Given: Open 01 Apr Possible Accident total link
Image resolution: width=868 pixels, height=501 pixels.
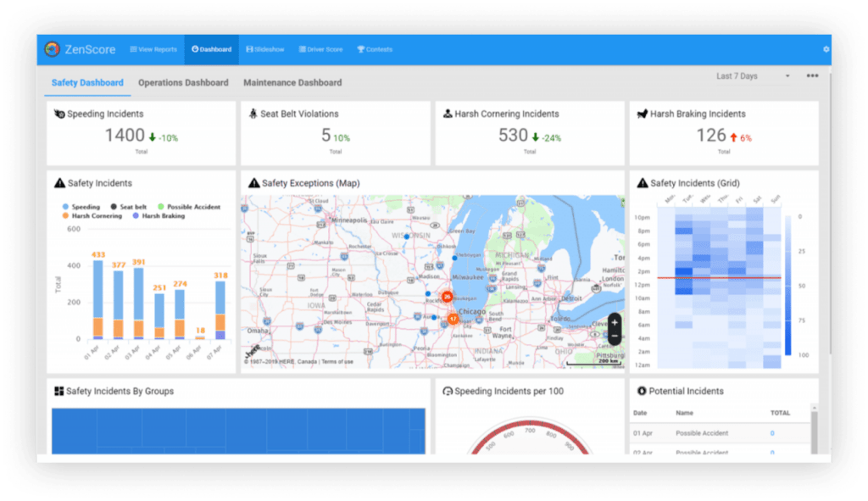Looking at the screenshot, I should pos(772,433).
